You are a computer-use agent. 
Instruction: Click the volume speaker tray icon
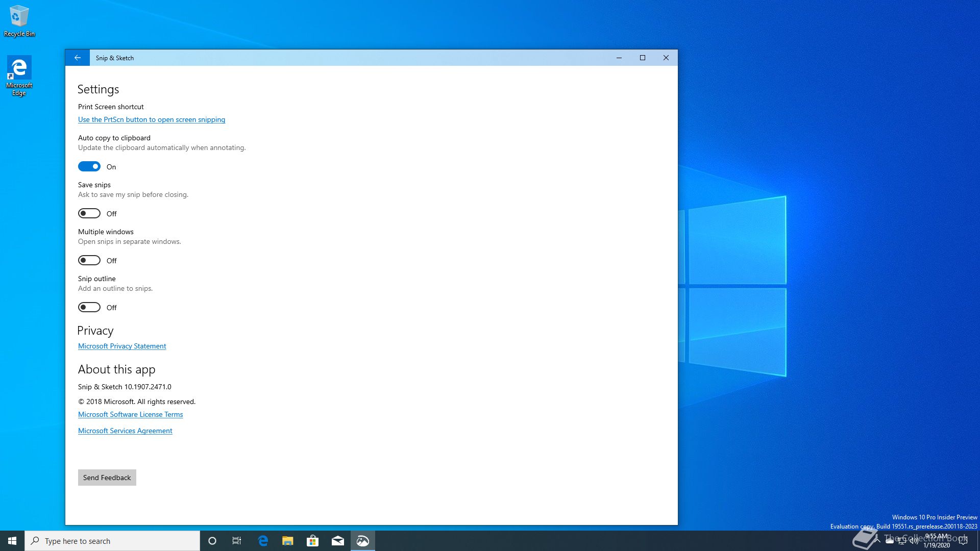click(x=914, y=541)
